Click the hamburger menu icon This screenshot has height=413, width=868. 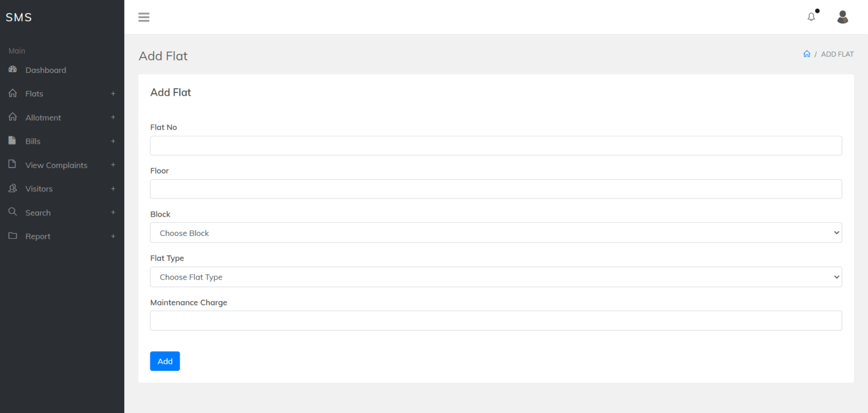(x=144, y=17)
